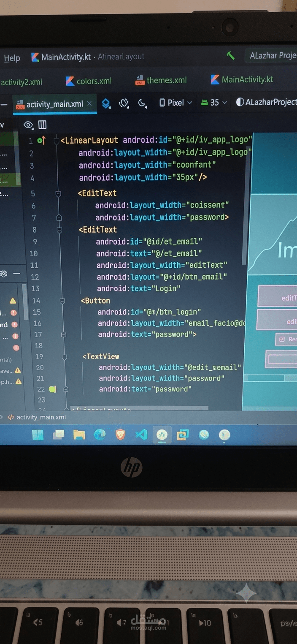Screen dimensions: 297x644
Task: Click the warning icon beside 'p.h...' entry
Action: (x=18, y=381)
